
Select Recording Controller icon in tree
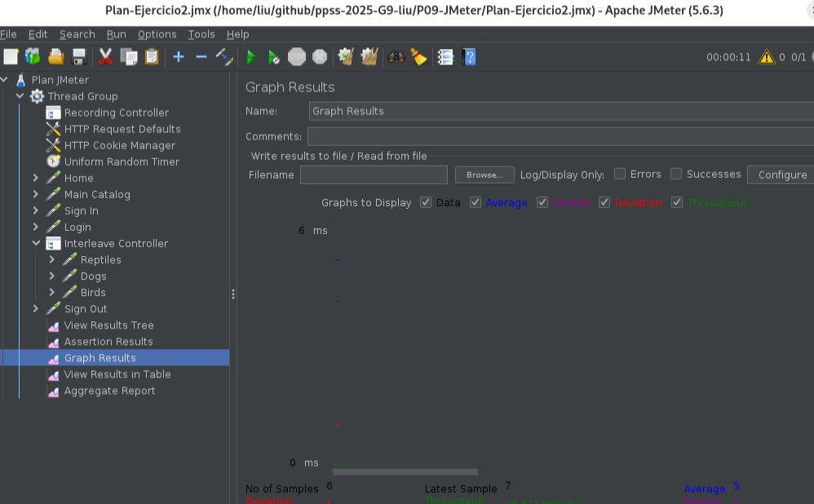[x=53, y=113]
